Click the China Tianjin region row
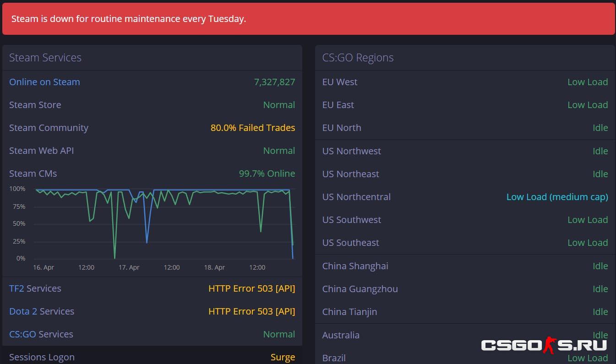 pos(465,312)
